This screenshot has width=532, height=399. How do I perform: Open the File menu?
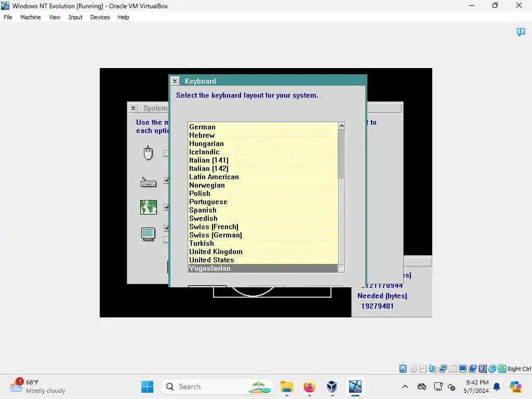[x=8, y=17]
